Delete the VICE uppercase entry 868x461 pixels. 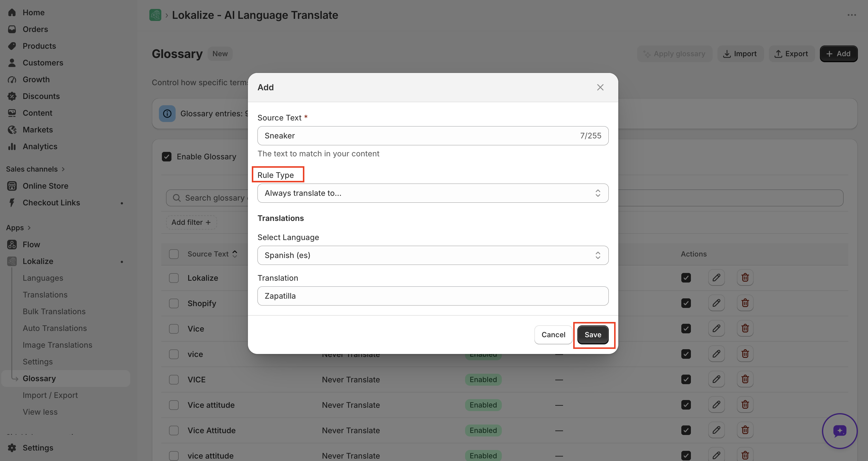[745, 379]
